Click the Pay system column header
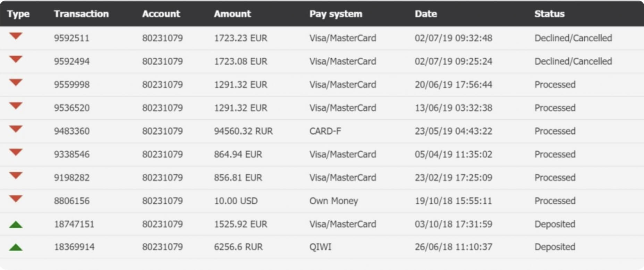Image resolution: width=644 pixels, height=270 pixels. (336, 14)
